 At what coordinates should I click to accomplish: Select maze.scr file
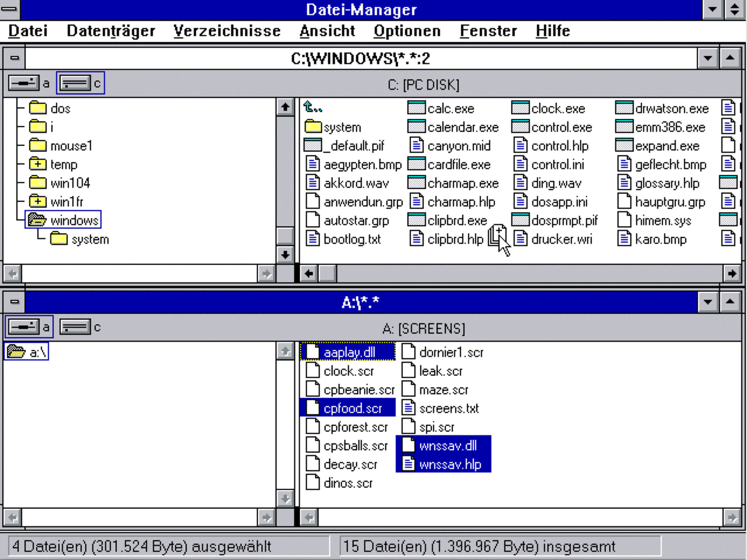coord(435,389)
